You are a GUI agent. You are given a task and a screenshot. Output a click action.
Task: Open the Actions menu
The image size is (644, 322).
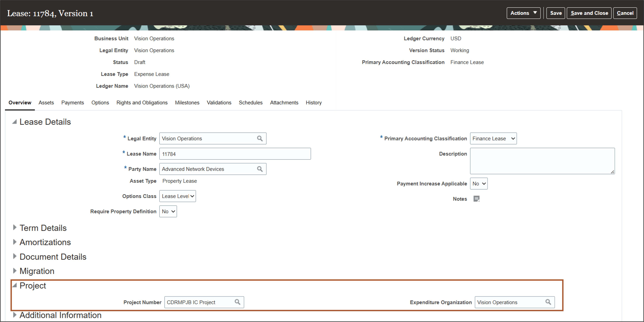pyautogui.click(x=523, y=13)
